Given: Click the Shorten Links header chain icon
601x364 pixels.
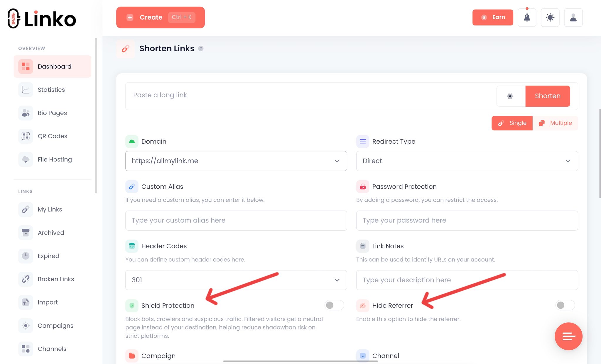Looking at the screenshot, I should pyautogui.click(x=126, y=49).
